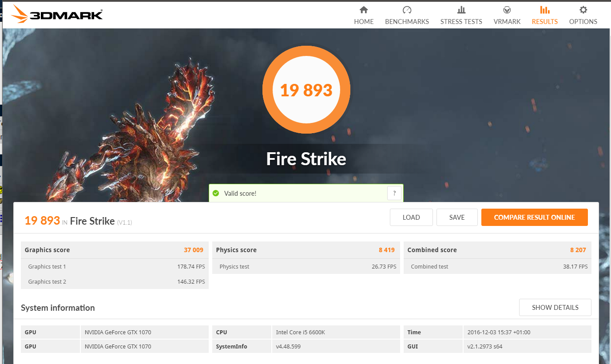This screenshot has width=611, height=364.
Task: Click the LOAD button
Action: [411, 217]
